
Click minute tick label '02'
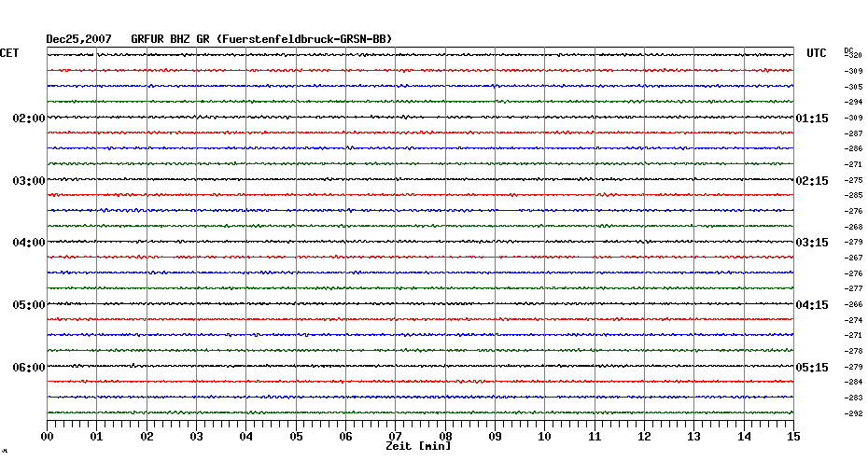pyautogui.click(x=147, y=437)
